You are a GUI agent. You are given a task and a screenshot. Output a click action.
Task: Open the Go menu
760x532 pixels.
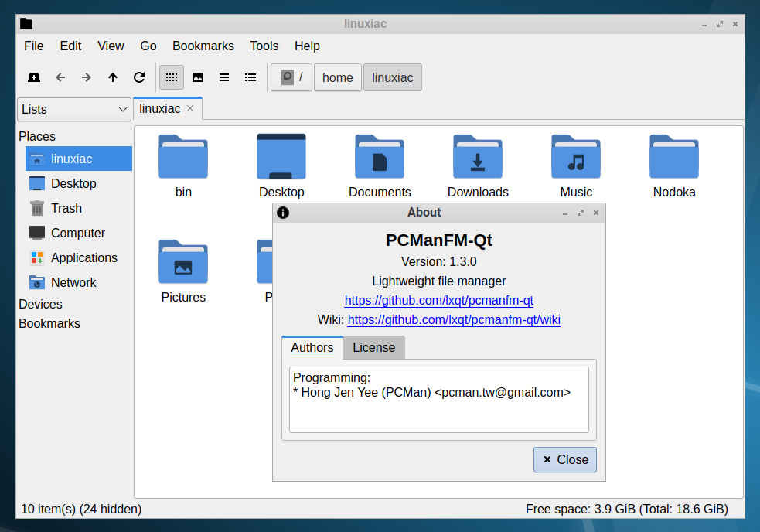click(x=148, y=46)
